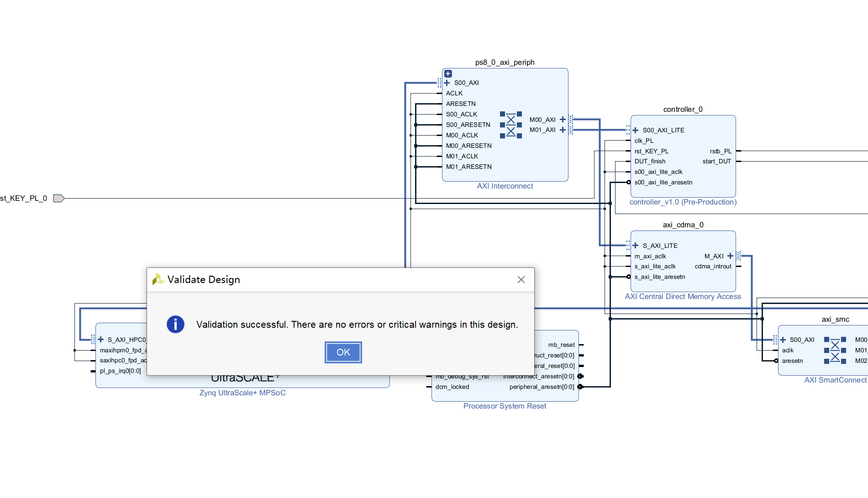Select the M01_ACLK pin
868x498 pixels.
(462, 156)
